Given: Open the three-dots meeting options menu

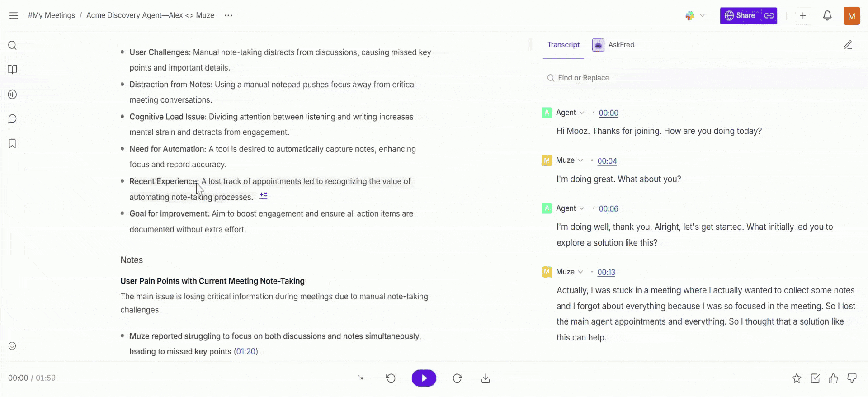Looking at the screenshot, I should (x=228, y=15).
